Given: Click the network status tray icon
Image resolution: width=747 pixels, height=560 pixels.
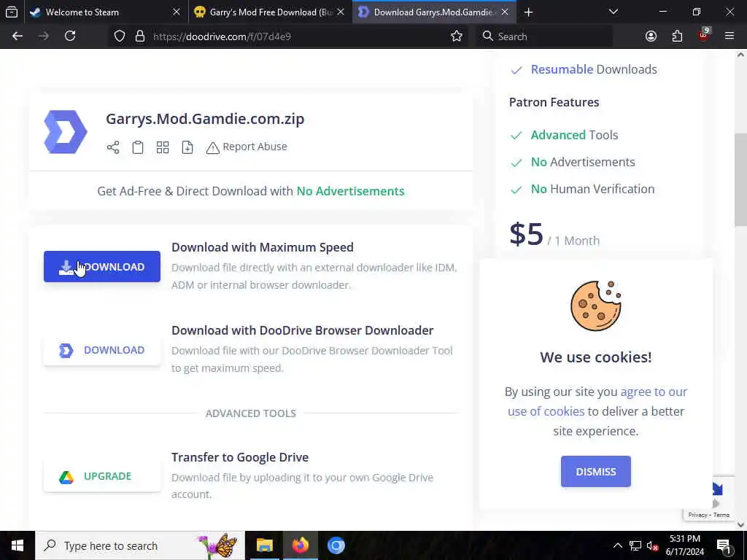Looking at the screenshot, I should click(635, 545).
